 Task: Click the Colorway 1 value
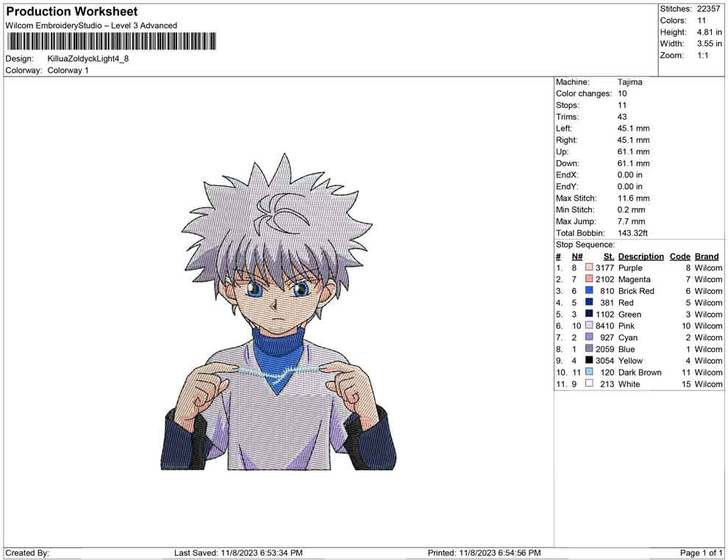coord(68,71)
